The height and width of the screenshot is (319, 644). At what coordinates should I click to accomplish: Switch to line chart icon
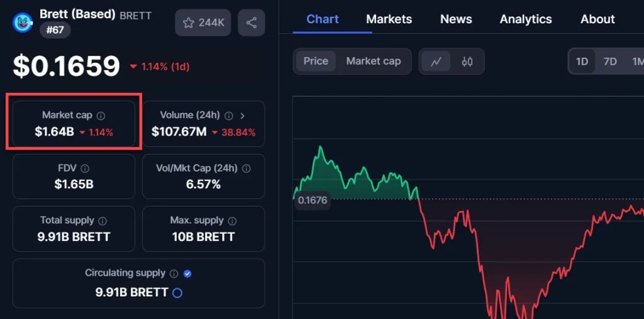436,62
